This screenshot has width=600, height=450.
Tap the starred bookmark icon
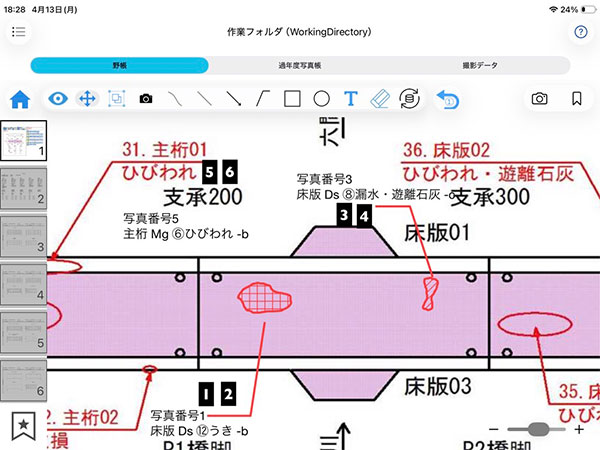coord(23,426)
